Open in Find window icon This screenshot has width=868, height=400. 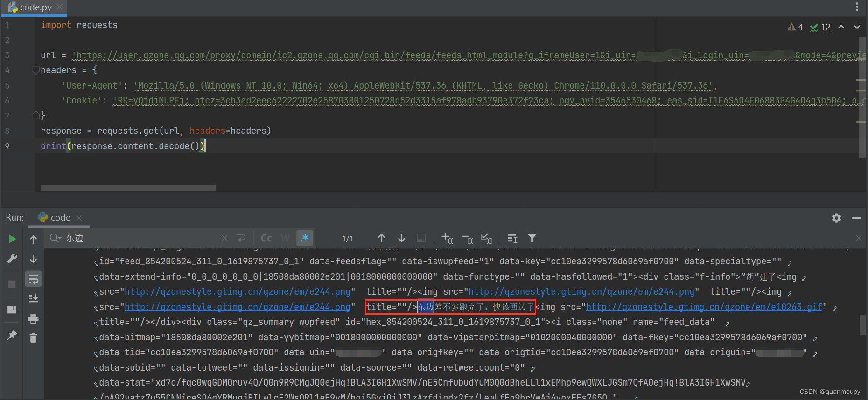point(512,238)
